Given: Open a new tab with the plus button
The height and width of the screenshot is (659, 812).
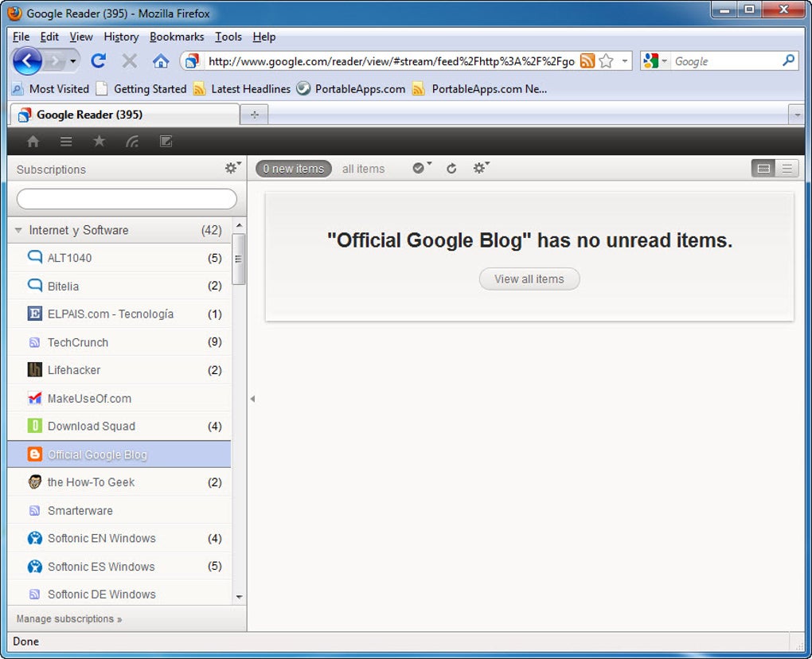Looking at the screenshot, I should pyautogui.click(x=254, y=115).
